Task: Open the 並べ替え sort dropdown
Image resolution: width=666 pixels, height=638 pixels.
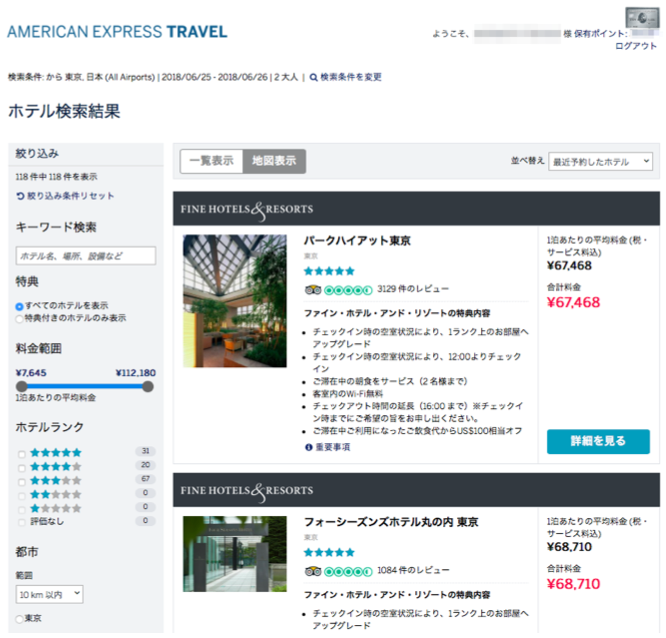Action: [x=600, y=161]
